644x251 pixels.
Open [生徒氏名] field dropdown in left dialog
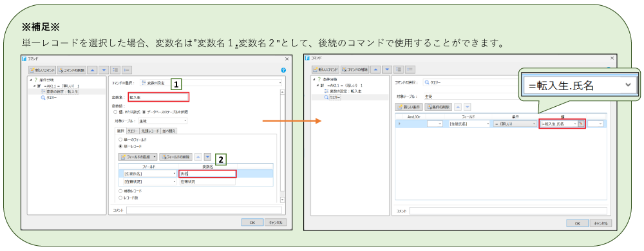coord(150,174)
